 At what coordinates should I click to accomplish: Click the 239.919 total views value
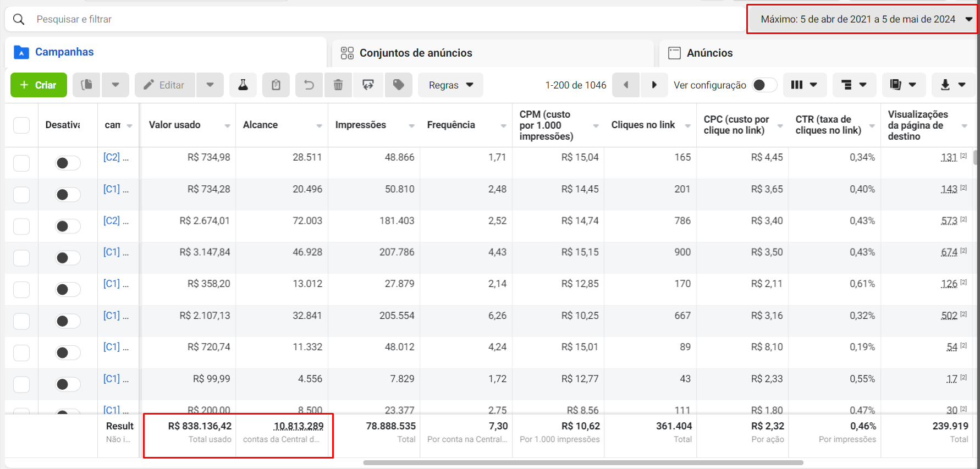tap(950, 426)
